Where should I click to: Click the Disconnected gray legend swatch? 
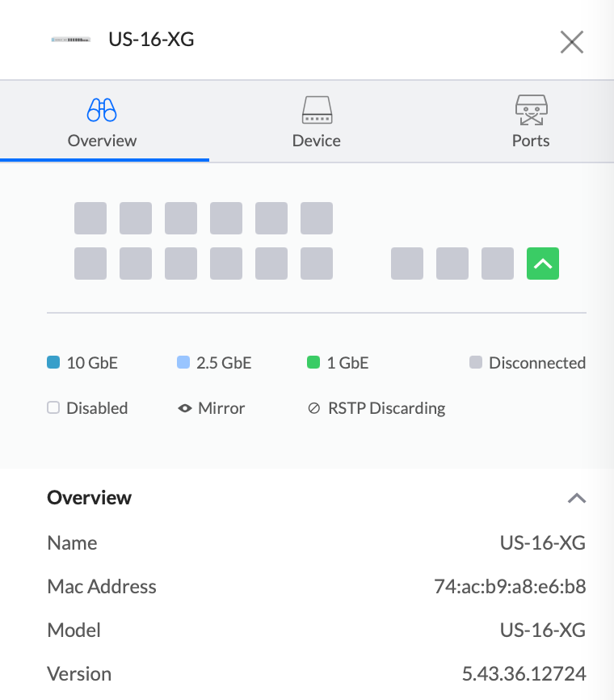[476, 362]
